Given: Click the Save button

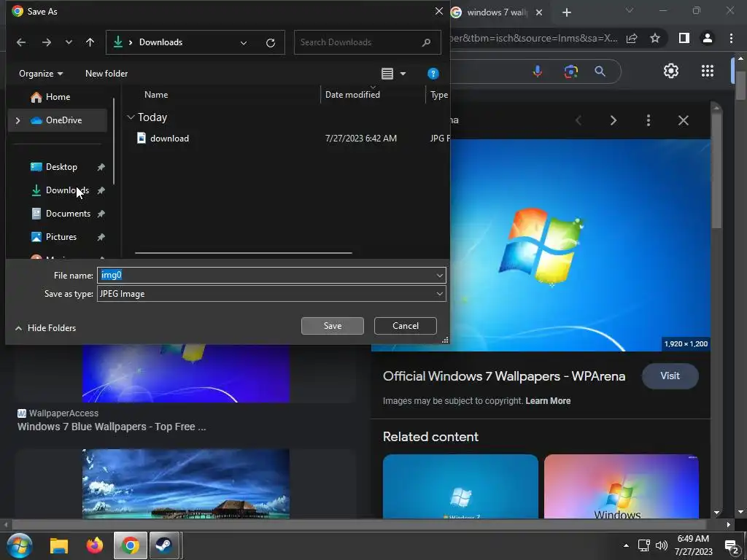Looking at the screenshot, I should point(333,326).
